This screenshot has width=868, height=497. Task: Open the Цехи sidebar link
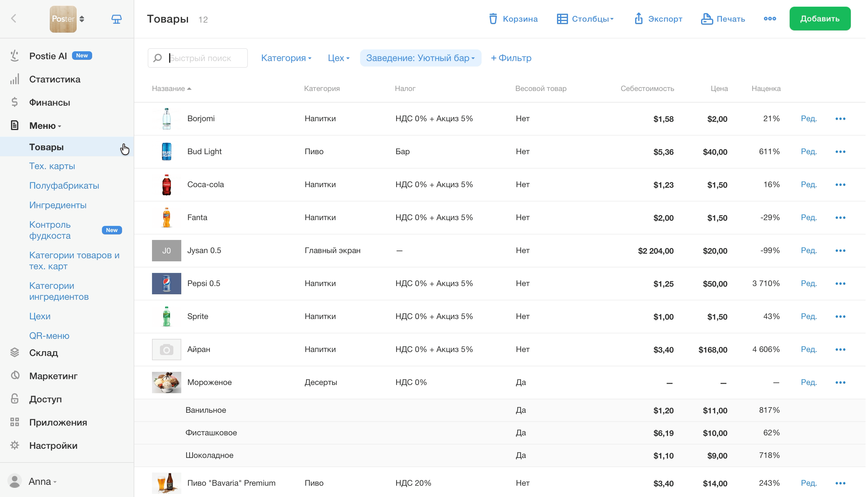click(x=40, y=317)
